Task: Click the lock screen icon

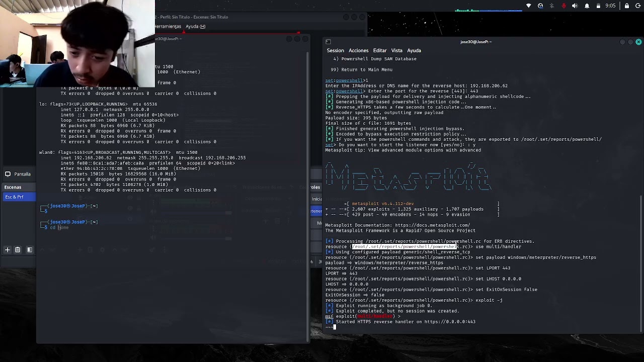Action: coord(626,6)
